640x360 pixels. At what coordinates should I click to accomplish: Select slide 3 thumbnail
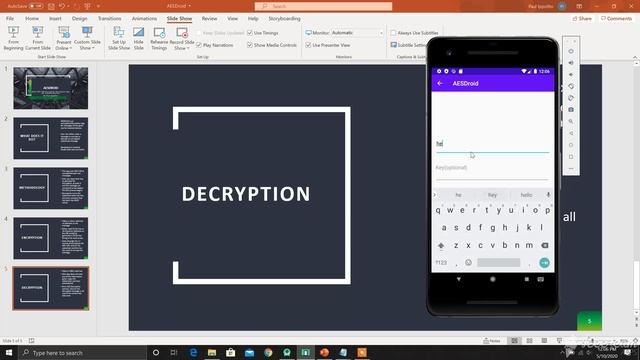(51, 188)
